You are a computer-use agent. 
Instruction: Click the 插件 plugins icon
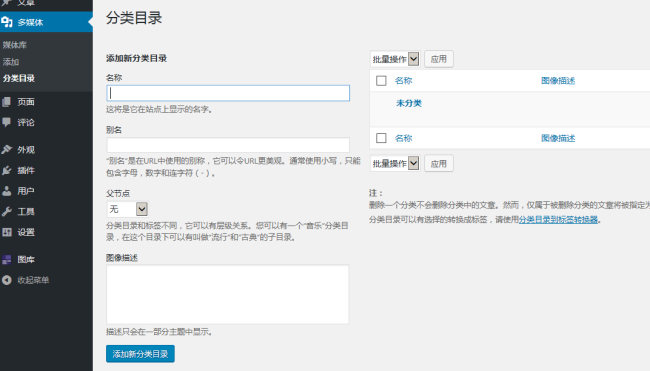[6, 170]
